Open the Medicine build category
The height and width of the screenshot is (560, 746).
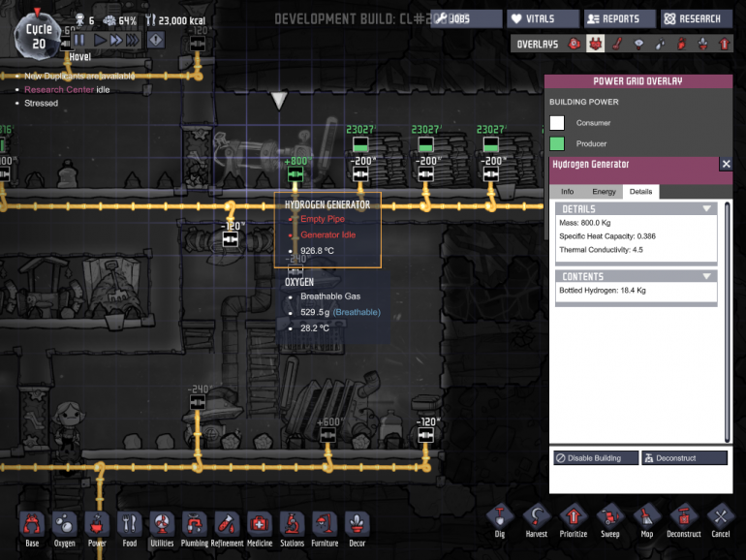click(x=260, y=529)
